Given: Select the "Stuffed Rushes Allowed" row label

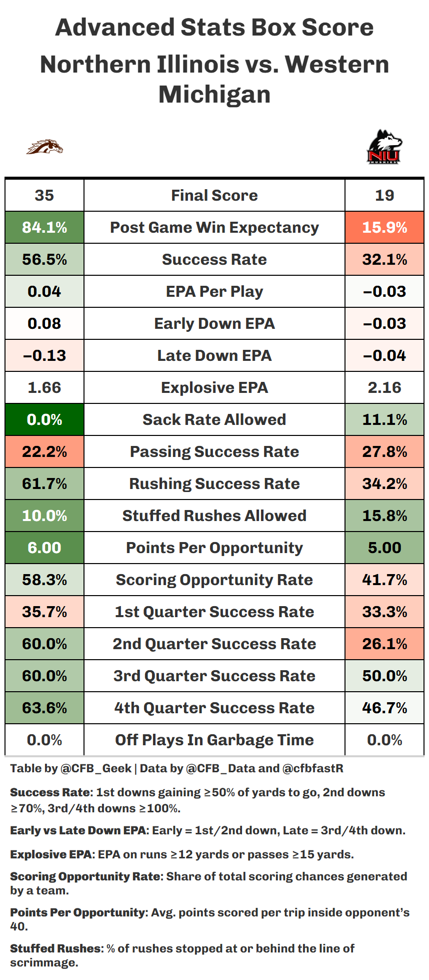Looking at the screenshot, I should click(214, 516).
